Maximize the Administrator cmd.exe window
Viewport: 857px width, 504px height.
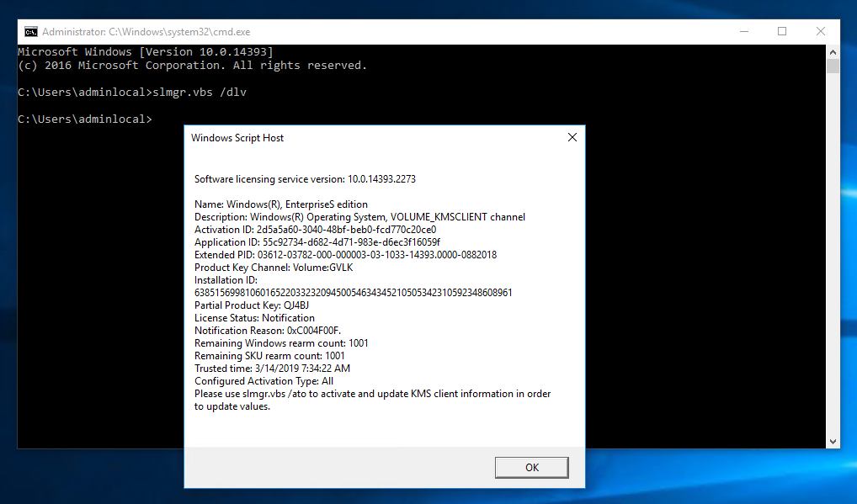782,32
